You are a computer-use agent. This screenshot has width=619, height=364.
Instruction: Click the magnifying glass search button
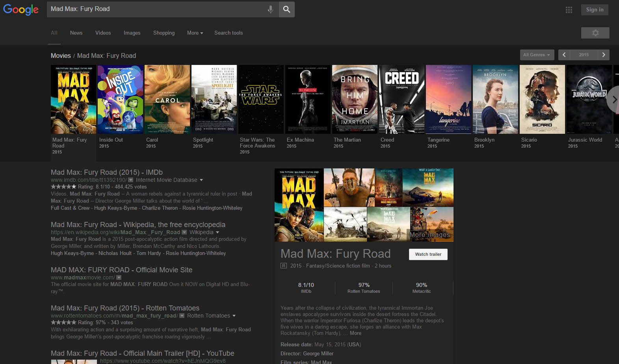[x=286, y=9]
